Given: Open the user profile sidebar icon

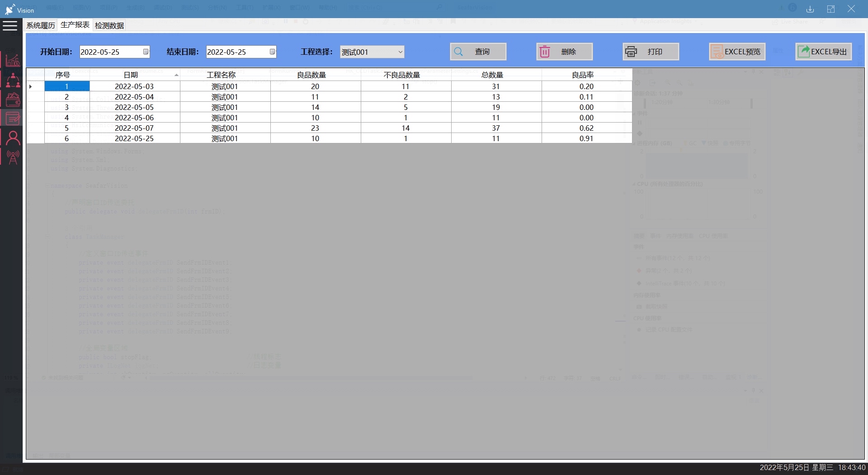Looking at the screenshot, I should pos(13,138).
